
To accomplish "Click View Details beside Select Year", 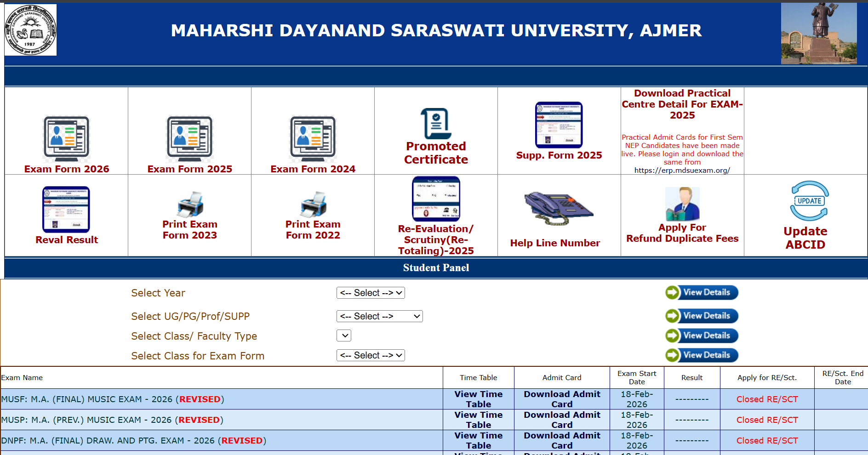I will [701, 292].
